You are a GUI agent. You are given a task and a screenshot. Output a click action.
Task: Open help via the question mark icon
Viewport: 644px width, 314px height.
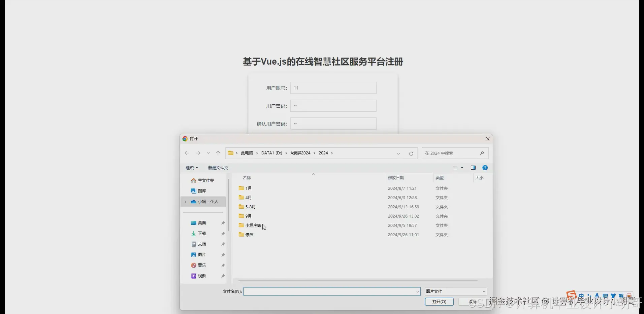485,168
